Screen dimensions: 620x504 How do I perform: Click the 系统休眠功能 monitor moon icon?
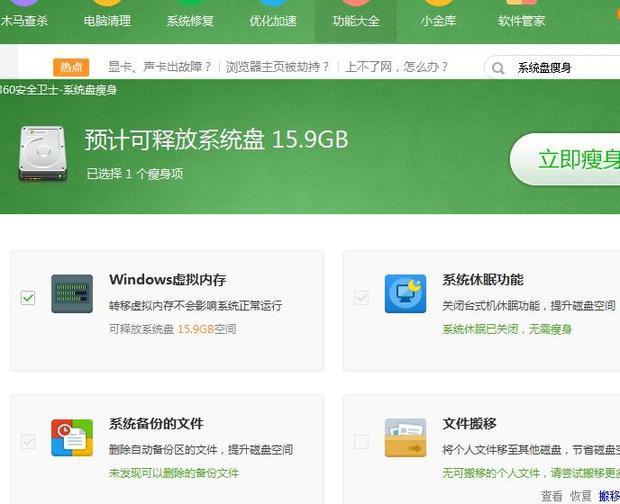406,294
